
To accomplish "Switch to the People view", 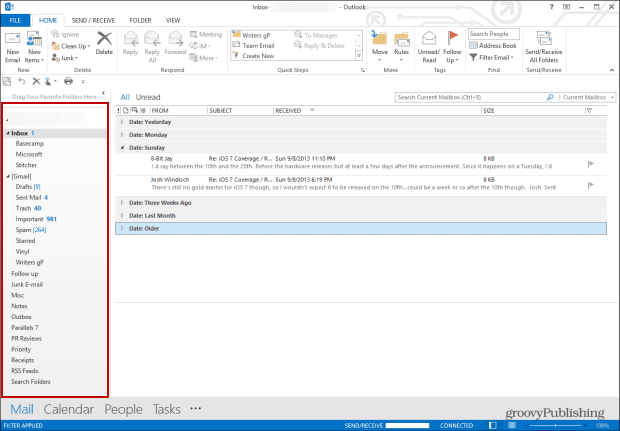I will [x=123, y=409].
